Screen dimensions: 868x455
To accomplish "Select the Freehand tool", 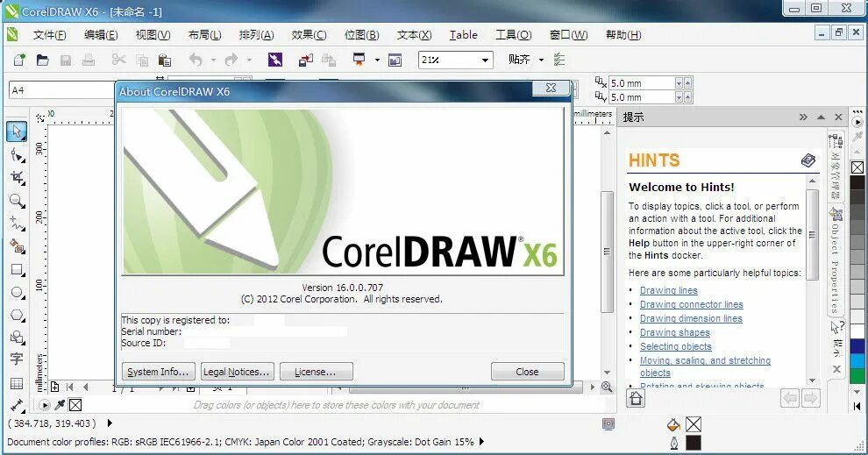I will tap(18, 223).
